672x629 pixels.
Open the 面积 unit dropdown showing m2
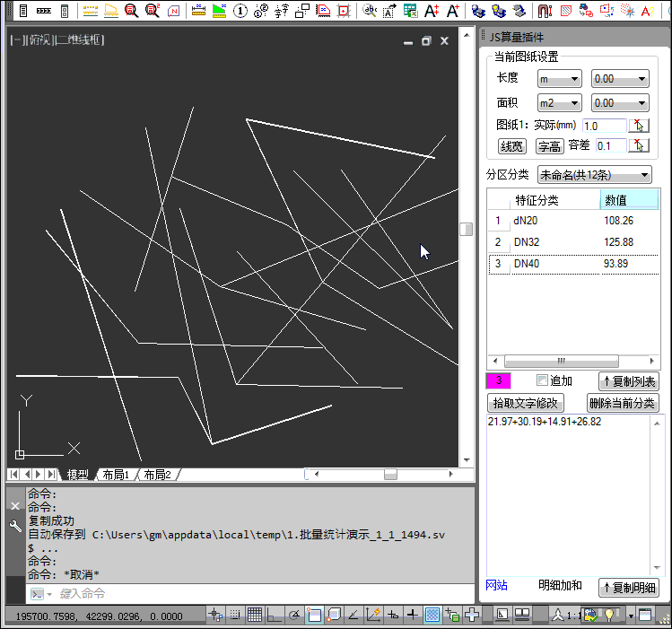560,103
